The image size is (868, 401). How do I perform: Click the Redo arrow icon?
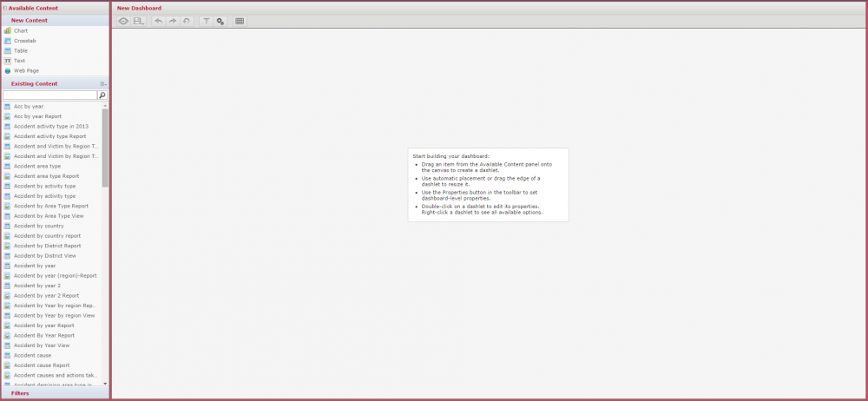tap(172, 21)
